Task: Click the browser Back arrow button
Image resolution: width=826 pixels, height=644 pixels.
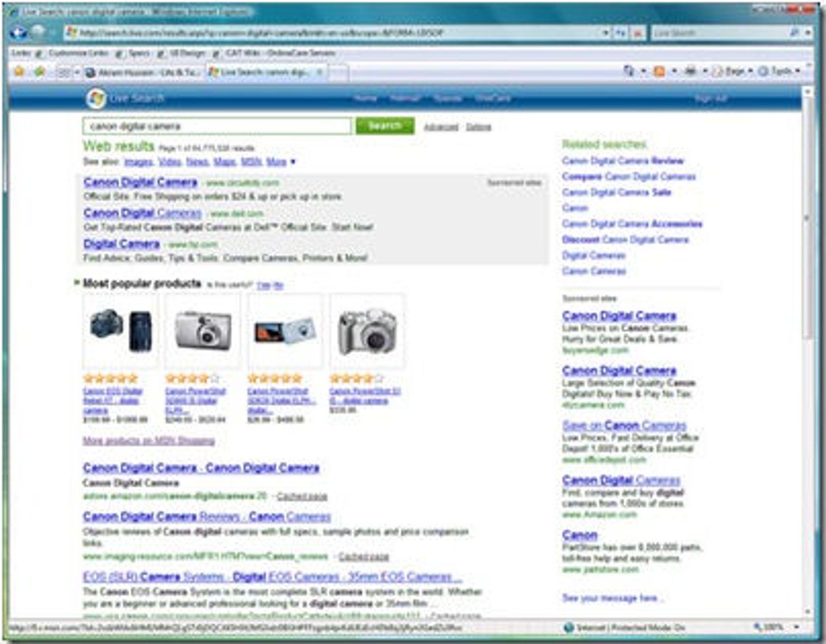Action: click(19, 32)
